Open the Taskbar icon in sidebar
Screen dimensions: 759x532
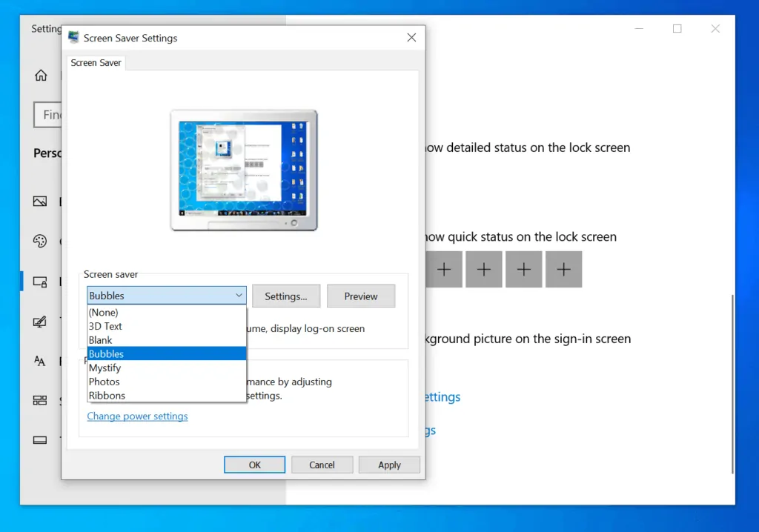(40, 440)
